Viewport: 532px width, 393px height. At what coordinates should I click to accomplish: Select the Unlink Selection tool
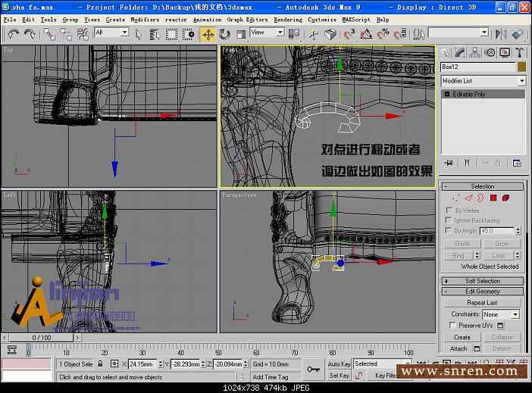point(66,34)
